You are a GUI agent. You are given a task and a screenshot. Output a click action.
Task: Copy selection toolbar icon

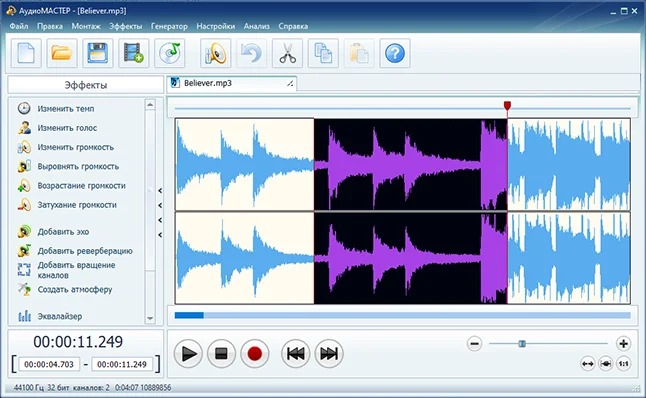coord(323,53)
